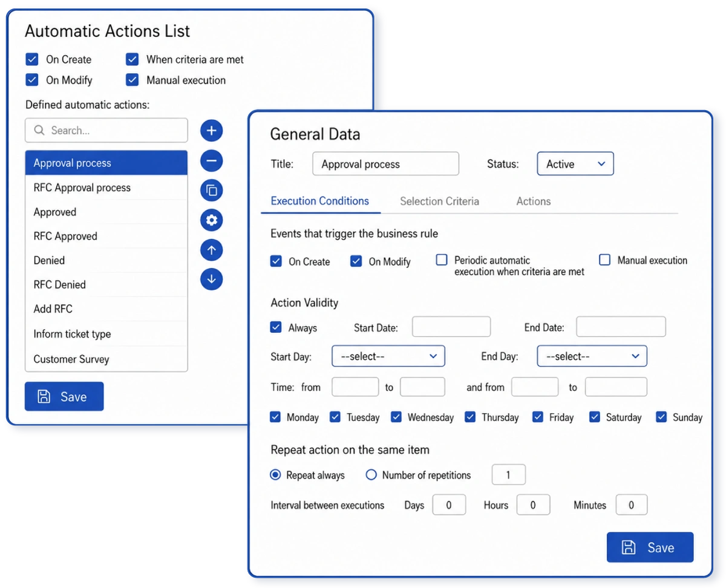Select Denied action in list
Viewport: 726px width, 588px height.
click(x=106, y=260)
